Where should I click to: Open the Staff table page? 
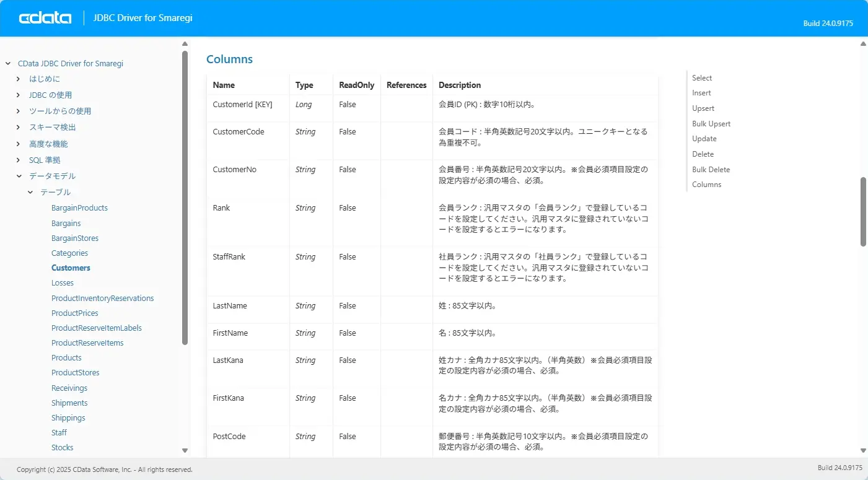click(59, 432)
